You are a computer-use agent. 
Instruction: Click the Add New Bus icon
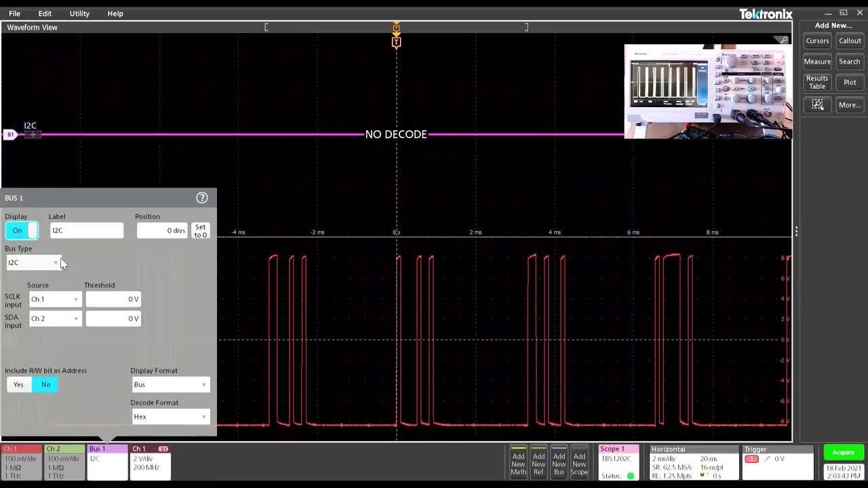(x=559, y=463)
